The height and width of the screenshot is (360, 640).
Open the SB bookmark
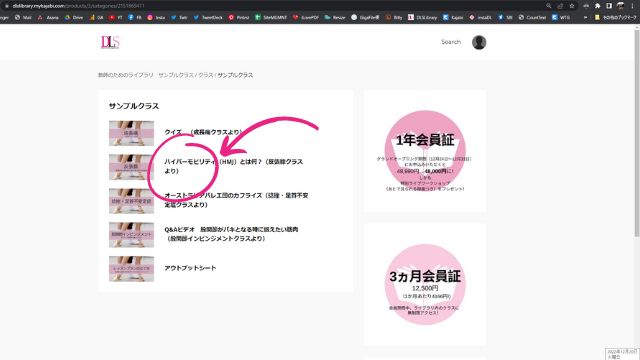(505, 18)
